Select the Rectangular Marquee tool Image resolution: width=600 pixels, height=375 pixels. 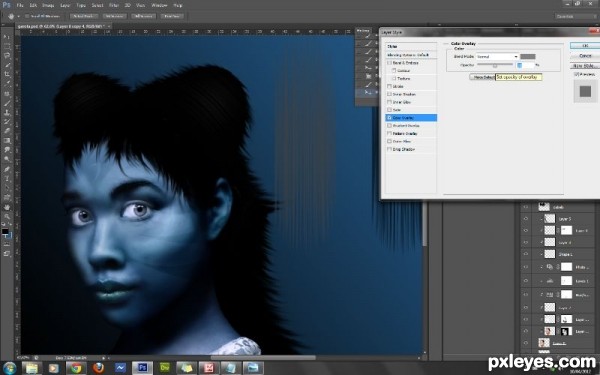7,46
